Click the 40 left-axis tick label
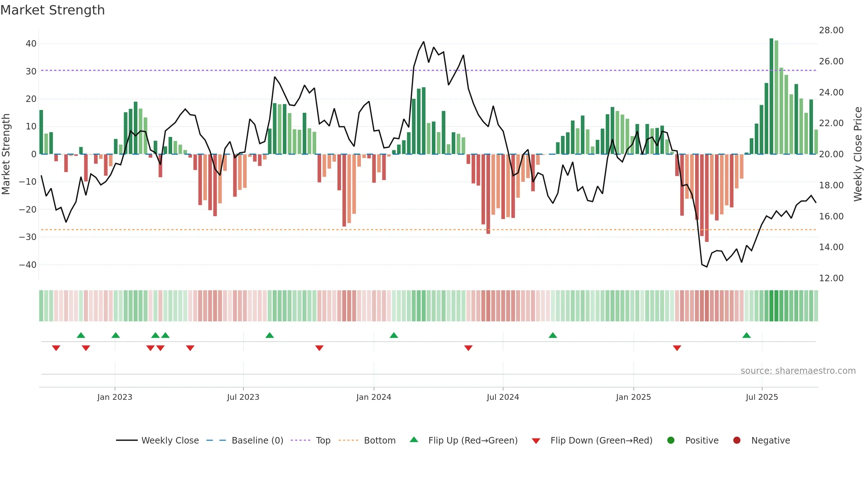This screenshot has width=868, height=488. click(x=31, y=44)
